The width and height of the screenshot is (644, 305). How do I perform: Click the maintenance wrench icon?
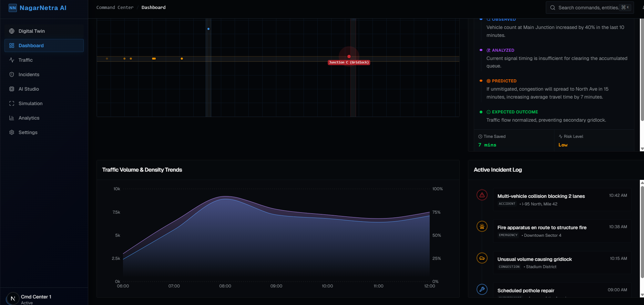[x=482, y=289]
